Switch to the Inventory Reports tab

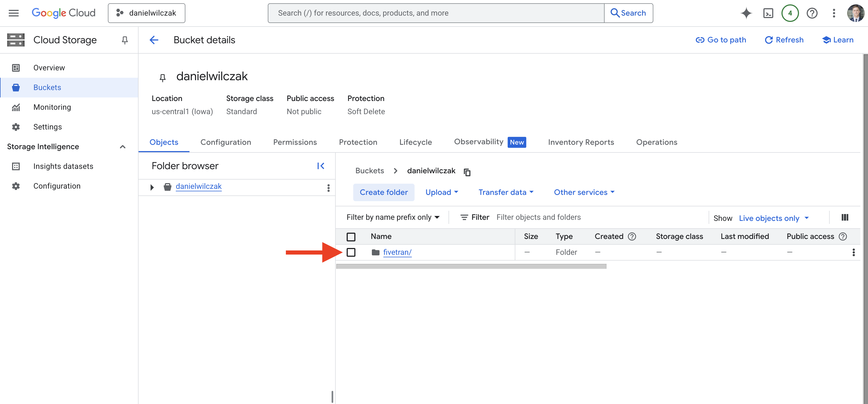point(581,142)
